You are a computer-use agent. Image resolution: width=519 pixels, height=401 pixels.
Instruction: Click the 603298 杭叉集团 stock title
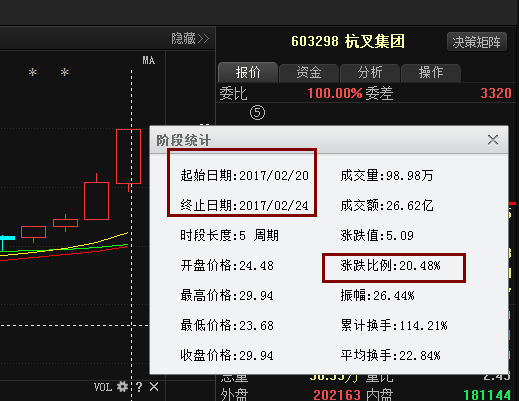pos(348,42)
